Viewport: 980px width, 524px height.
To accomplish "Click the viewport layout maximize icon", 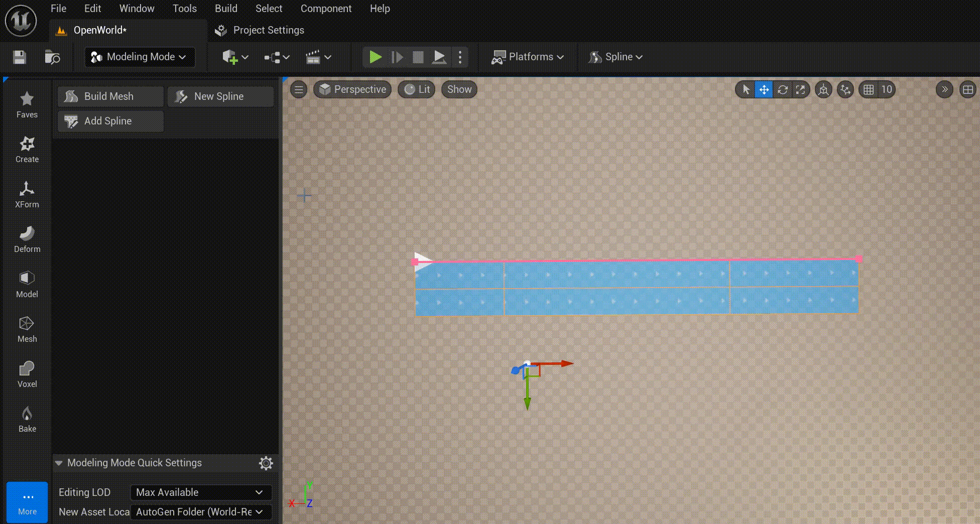I will coord(968,90).
